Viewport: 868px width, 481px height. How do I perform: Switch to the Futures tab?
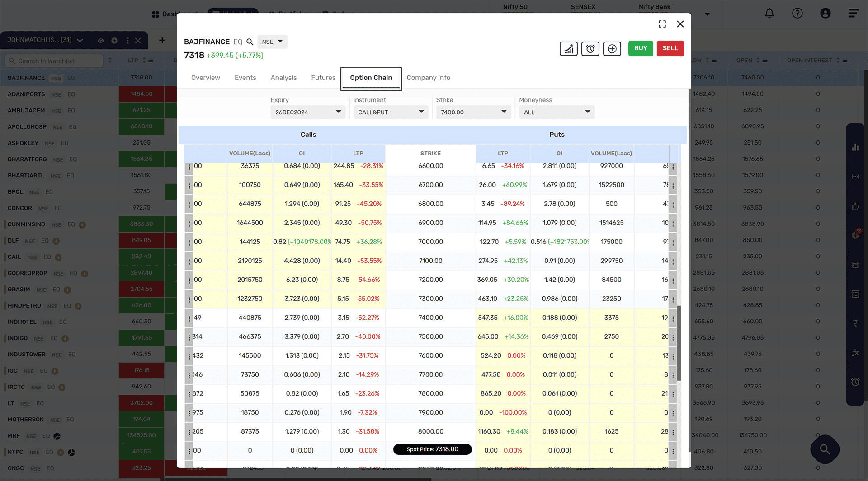pos(323,78)
